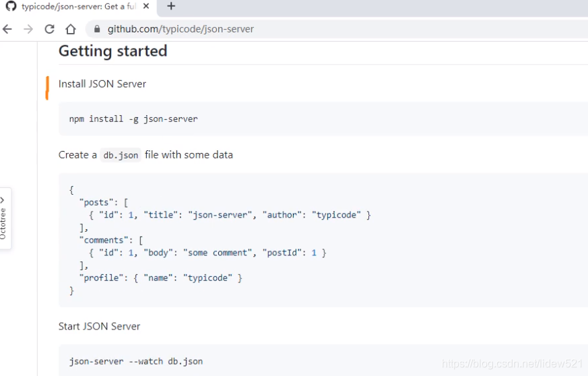Click the "profile" line in JSON
This screenshot has height=376, width=588.
pyautogui.click(x=160, y=278)
